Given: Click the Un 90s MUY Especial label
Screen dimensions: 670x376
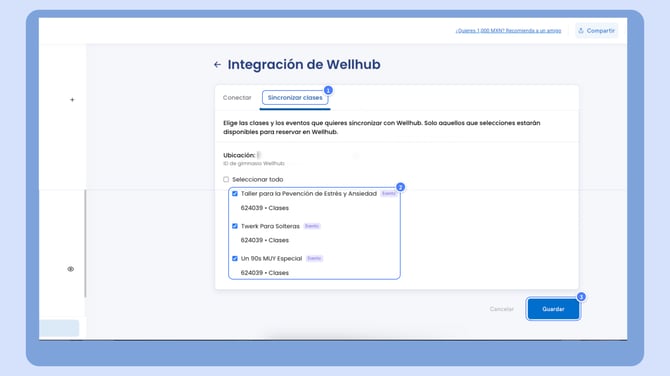Looking at the screenshot, I should (271, 258).
